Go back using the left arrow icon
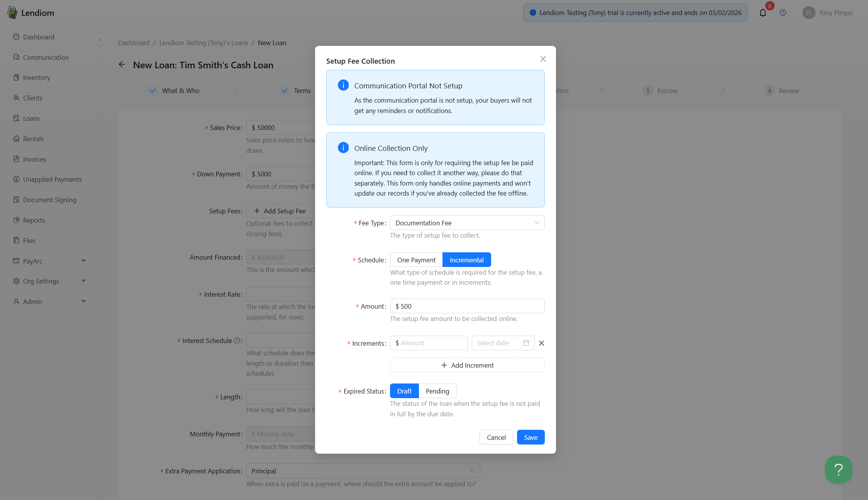868x500 pixels. [122, 65]
